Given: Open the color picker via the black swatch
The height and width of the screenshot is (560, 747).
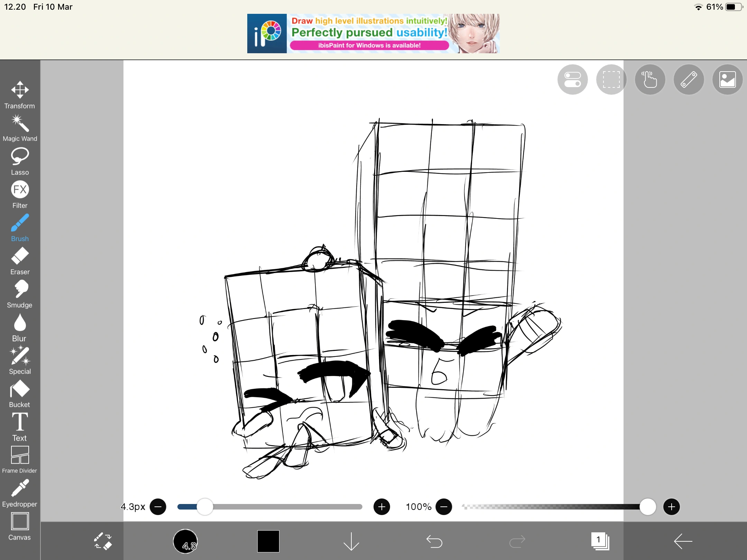Looking at the screenshot, I should coord(268,541).
